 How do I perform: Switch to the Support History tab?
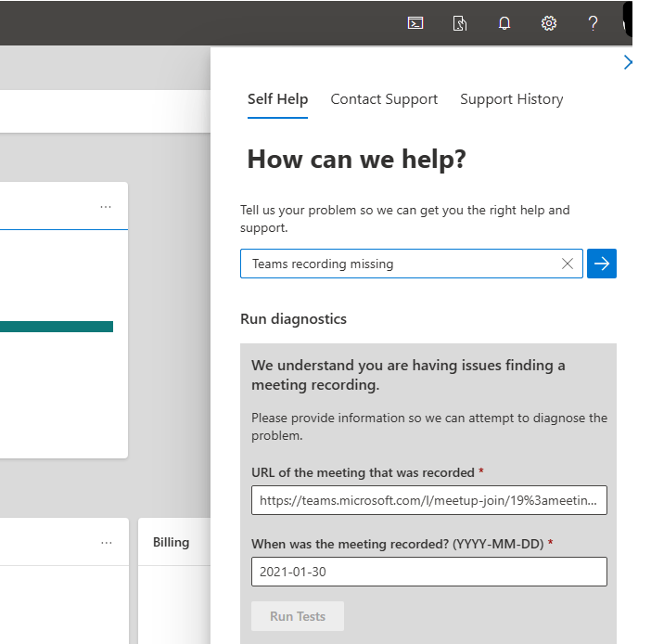[x=512, y=99]
